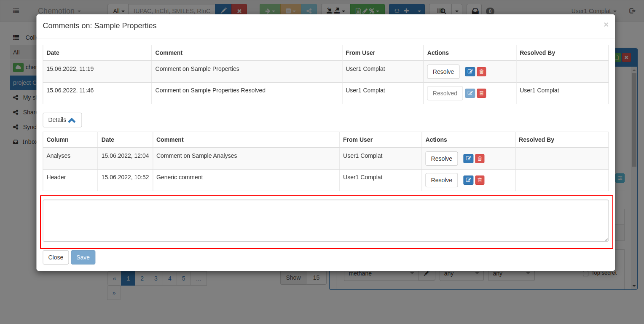Go to page 5 in pagination

(183, 278)
